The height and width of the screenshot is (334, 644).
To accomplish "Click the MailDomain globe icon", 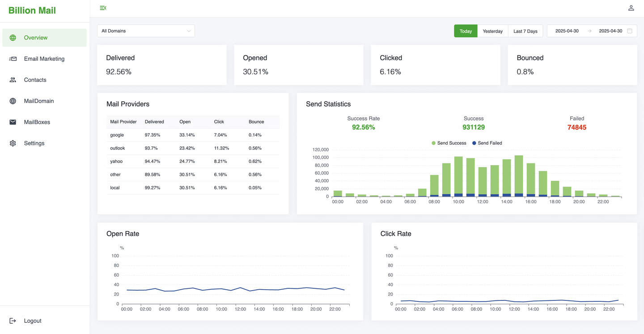I will (x=13, y=101).
